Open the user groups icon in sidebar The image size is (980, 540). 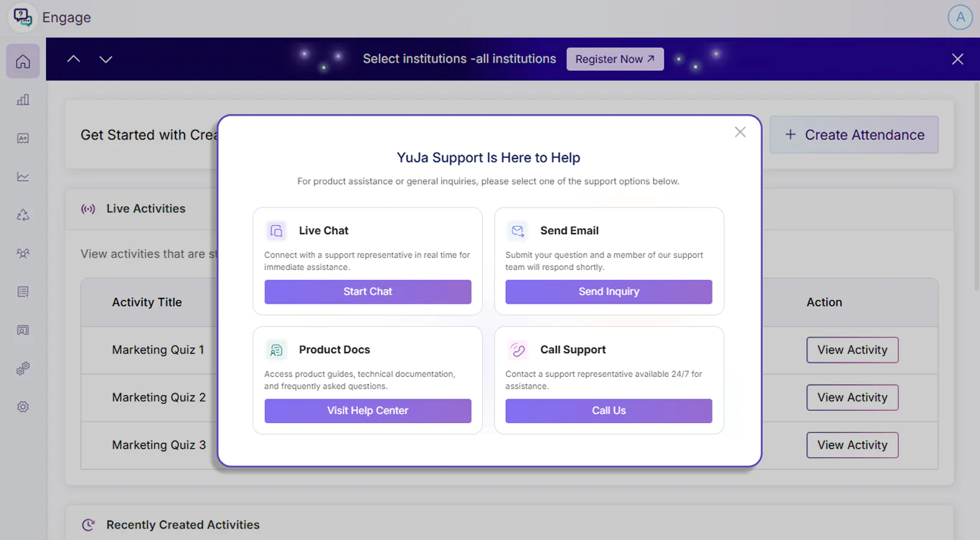(x=22, y=253)
